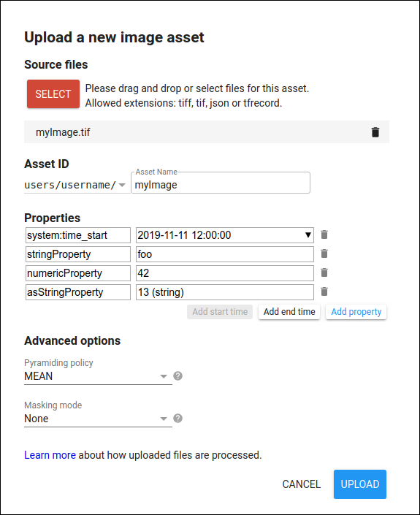Screen dimensions: 420x515
Task: Delete the stringProperty row via trash icon
Action: point(324,254)
